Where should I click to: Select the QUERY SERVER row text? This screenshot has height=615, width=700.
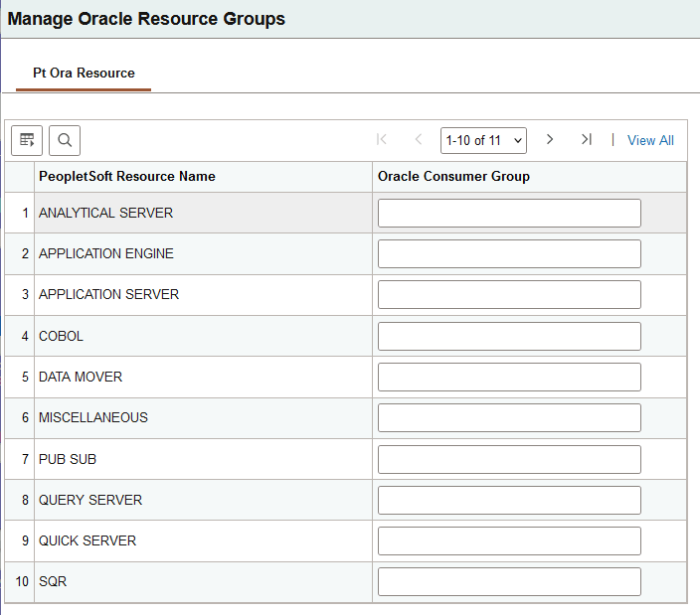click(x=90, y=500)
